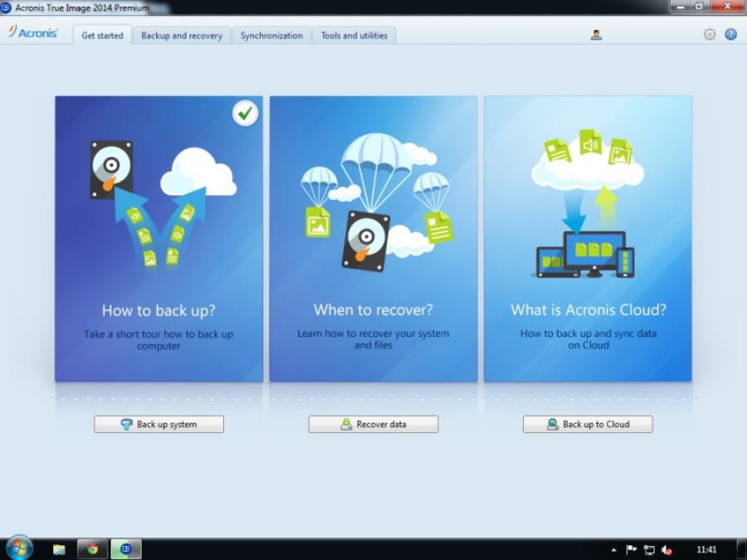747x560 pixels.
Task: Switch to Backup and recovery tab
Action: coord(182,35)
